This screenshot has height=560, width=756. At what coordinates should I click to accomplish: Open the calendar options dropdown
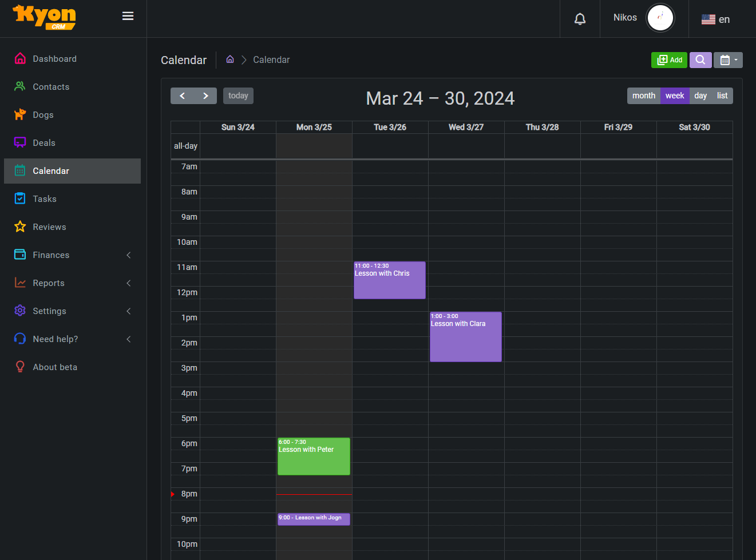(728, 60)
